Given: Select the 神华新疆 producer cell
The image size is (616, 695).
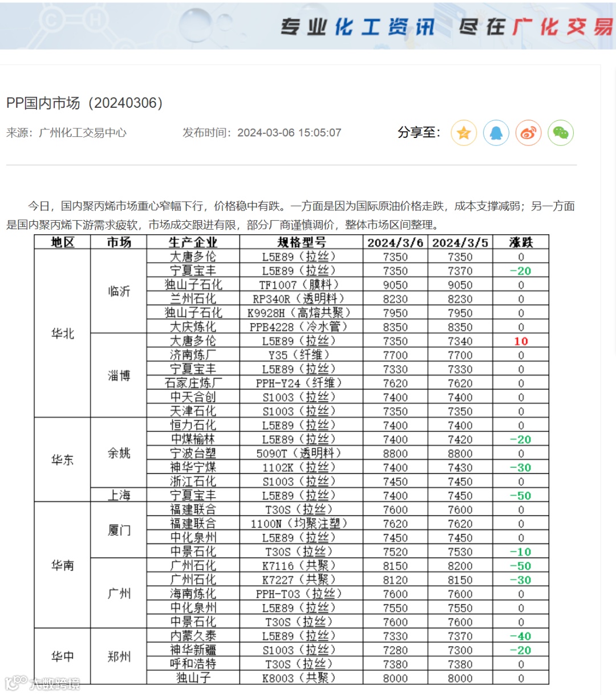Looking at the screenshot, I should coord(193,650).
